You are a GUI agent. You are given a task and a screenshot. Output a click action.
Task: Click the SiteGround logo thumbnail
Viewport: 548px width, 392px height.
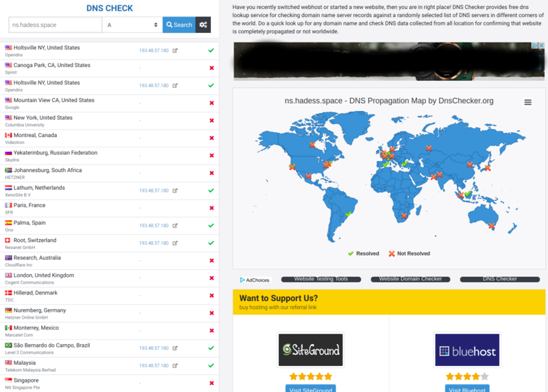[310, 350]
